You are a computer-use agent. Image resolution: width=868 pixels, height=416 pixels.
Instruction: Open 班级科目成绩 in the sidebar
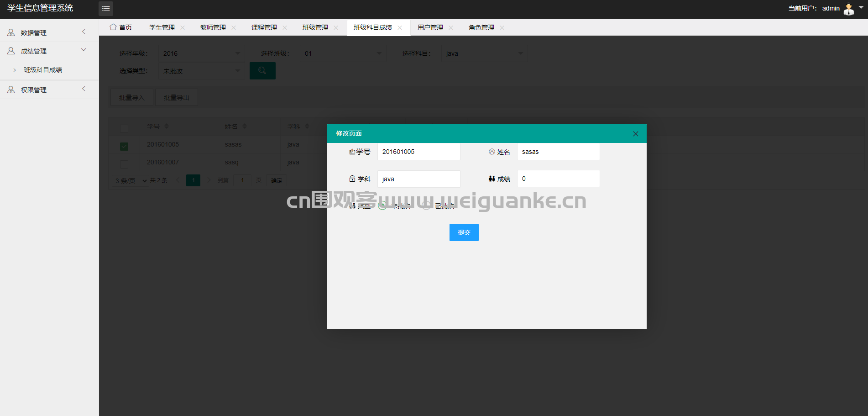tap(43, 70)
